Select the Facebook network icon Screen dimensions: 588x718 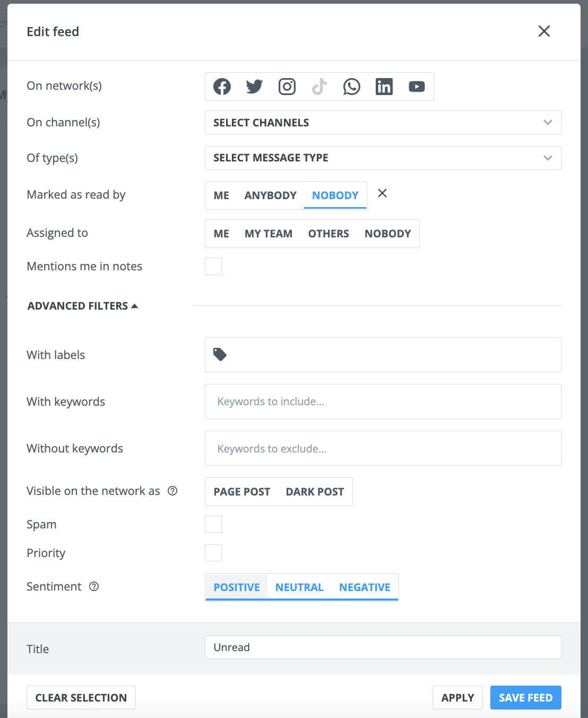click(222, 87)
